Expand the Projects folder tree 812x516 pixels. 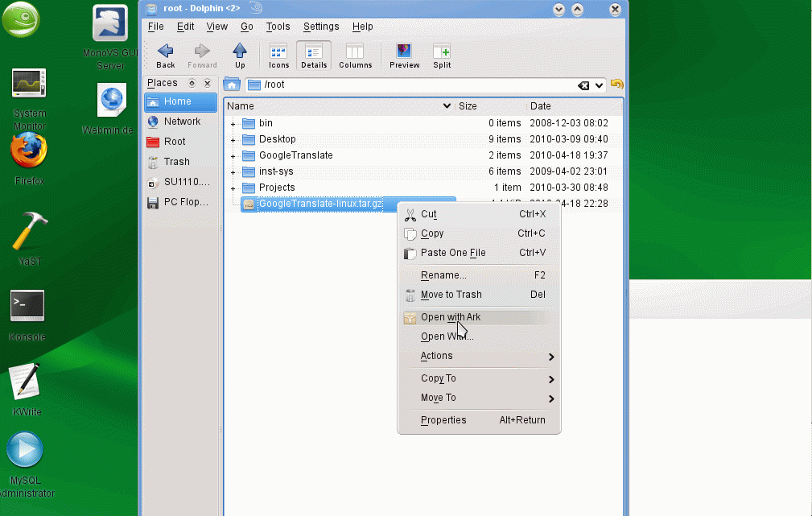(x=233, y=188)
